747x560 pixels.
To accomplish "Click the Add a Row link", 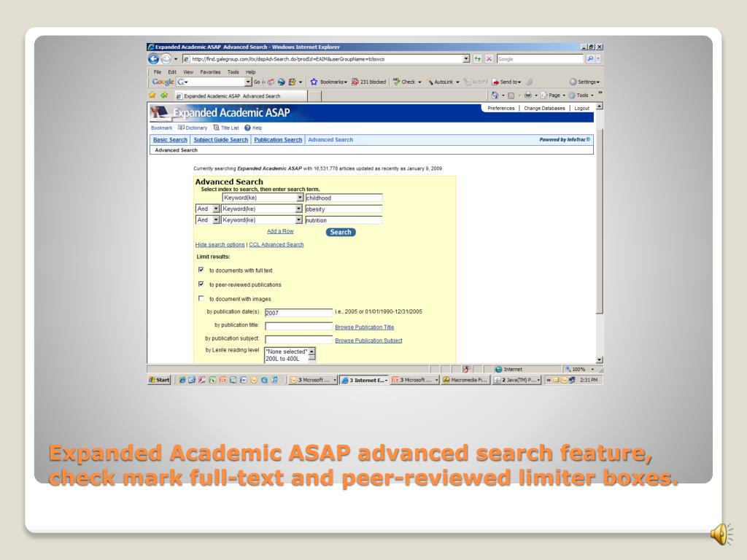I will point(280,231).
